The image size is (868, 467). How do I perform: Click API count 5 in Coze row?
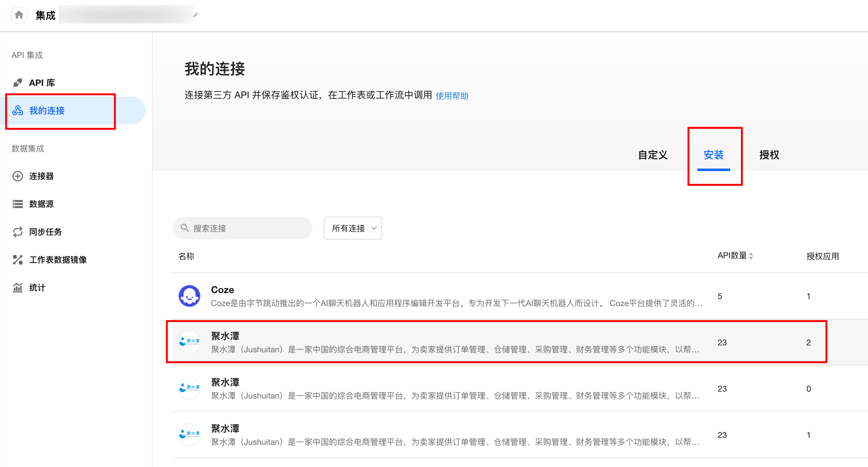pos(720,296)
